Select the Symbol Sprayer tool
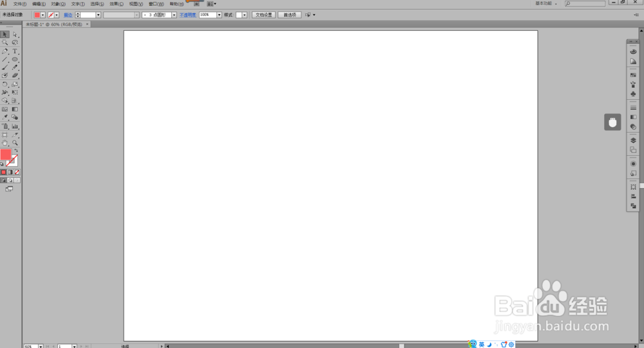 coord(5,126)
